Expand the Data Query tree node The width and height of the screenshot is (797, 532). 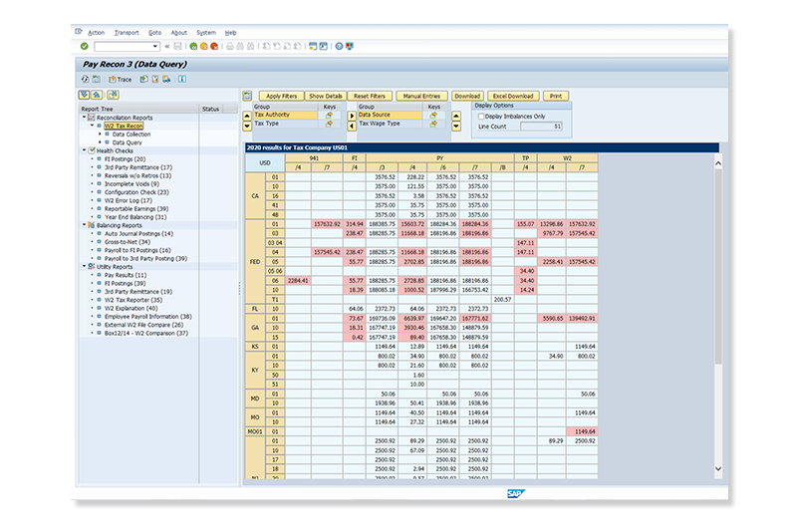101,142
